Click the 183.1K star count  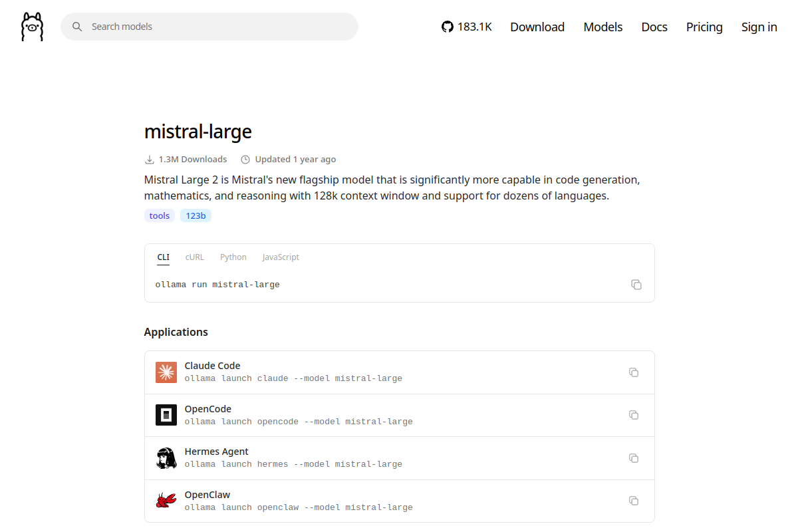pos(475,27)
